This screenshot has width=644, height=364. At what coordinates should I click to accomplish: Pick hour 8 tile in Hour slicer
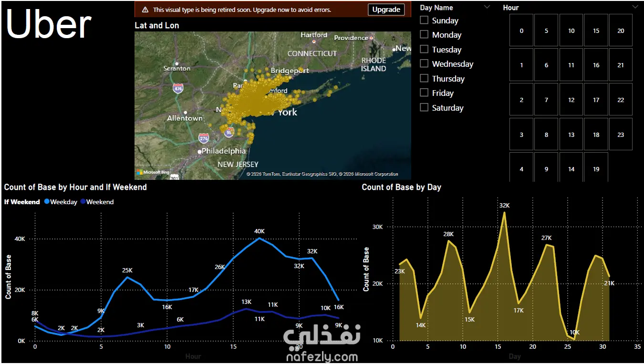pos(546,135)
